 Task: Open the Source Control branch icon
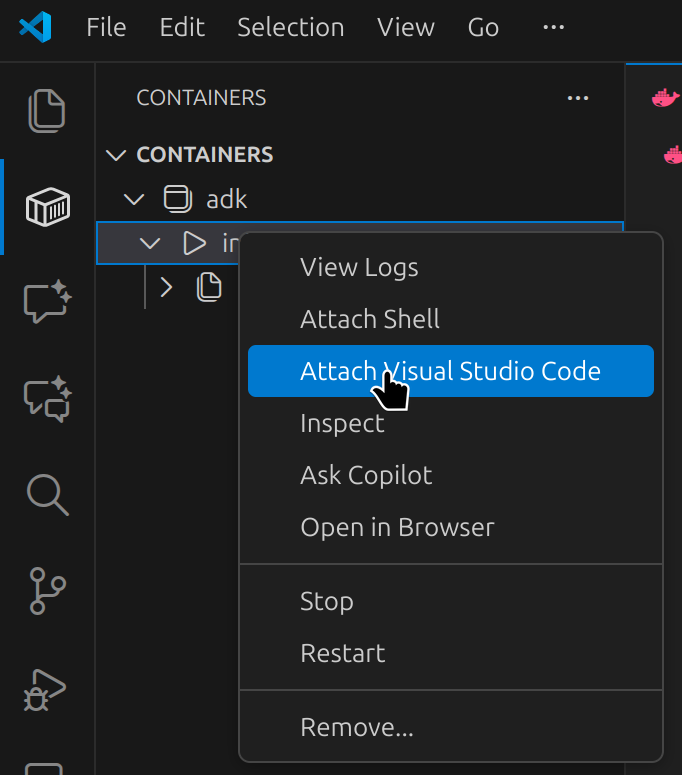47,590
